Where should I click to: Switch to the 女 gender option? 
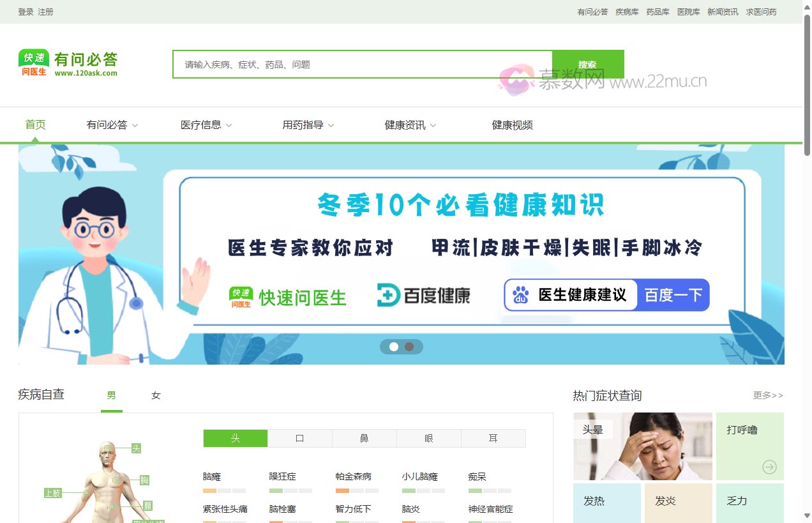coord(154,395)
